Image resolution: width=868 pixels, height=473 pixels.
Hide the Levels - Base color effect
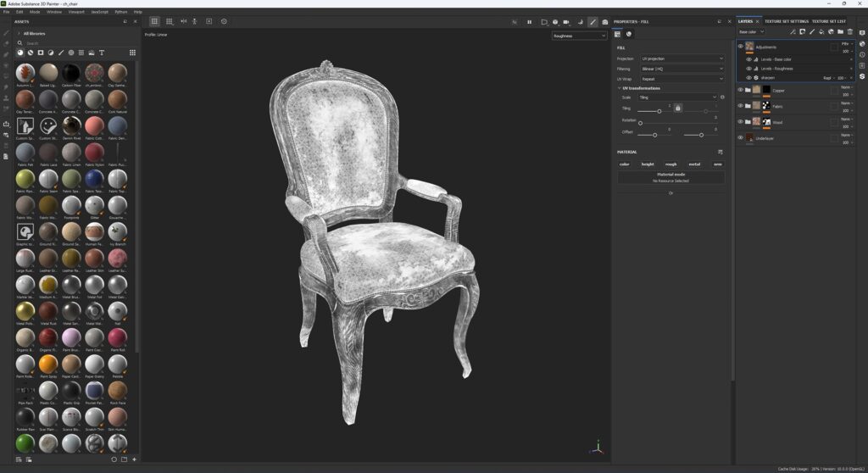pyautogui.click(x=748, y=59)
